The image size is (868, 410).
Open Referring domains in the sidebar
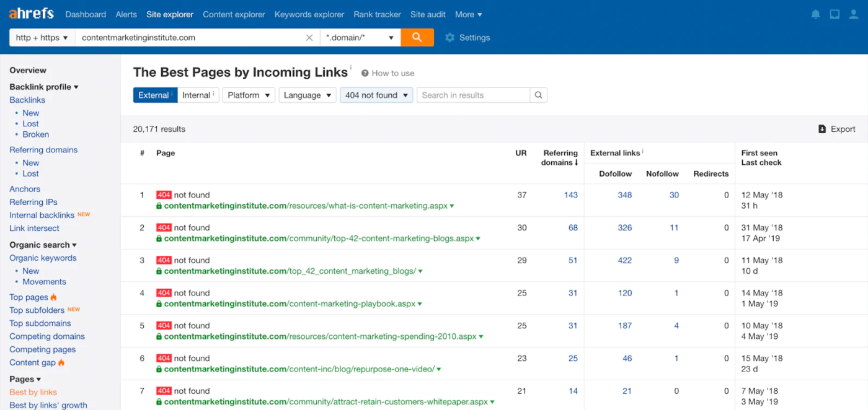pos(43,150)
